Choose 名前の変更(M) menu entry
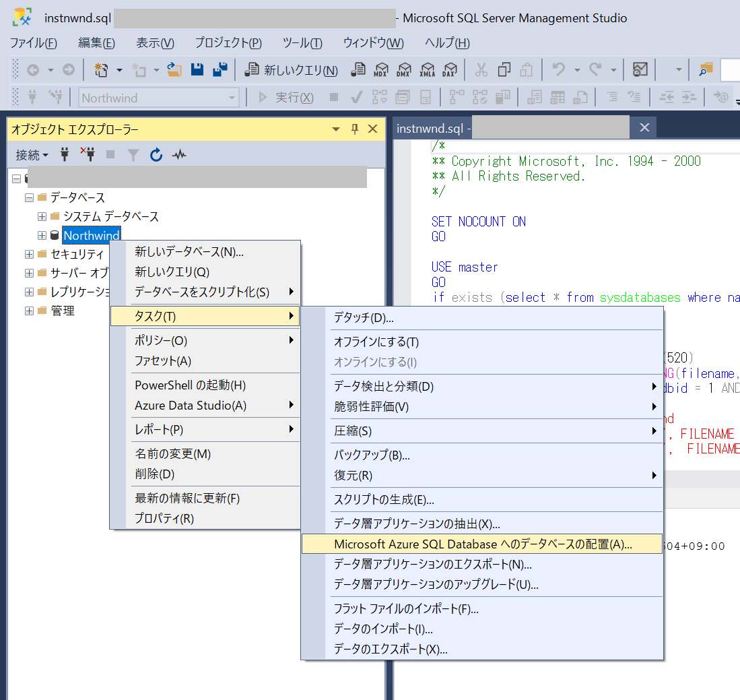The width and height of the screenshot is (740, 700). pyautogui.click(x=205, y=454)
